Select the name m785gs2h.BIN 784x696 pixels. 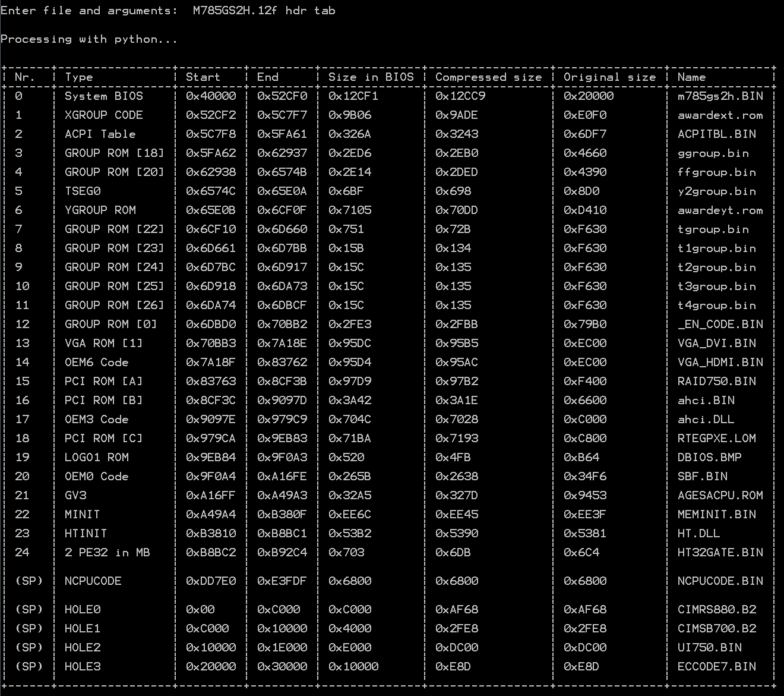click(720, 96)
